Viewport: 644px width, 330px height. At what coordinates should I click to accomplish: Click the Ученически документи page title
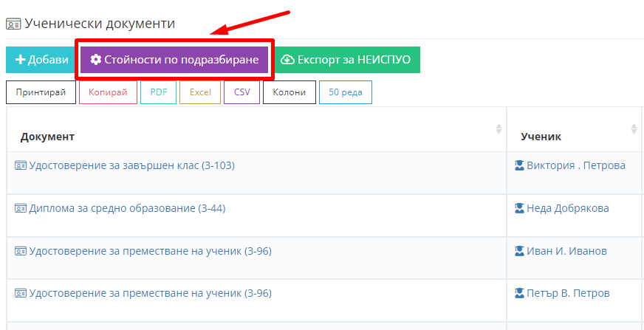click(x=100, y=24)
